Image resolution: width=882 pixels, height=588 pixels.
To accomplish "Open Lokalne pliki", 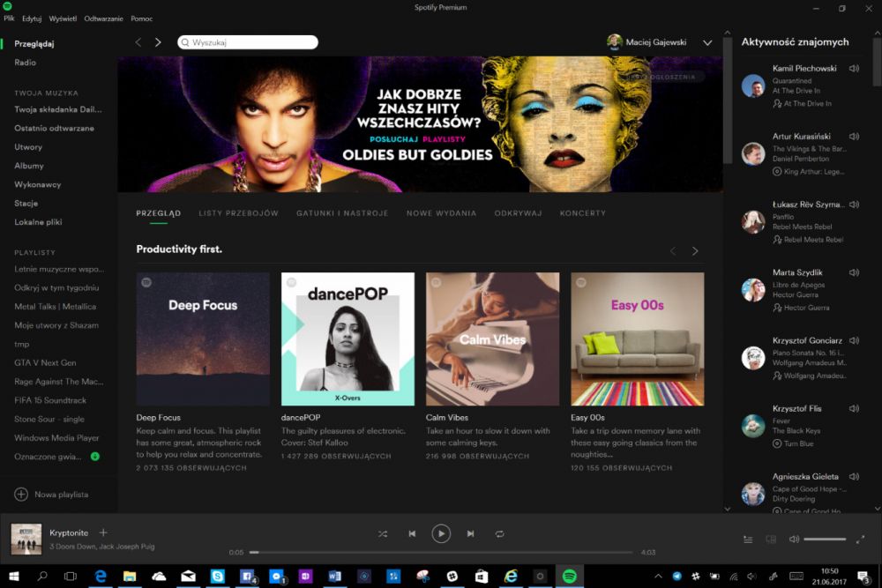I will tap(38, 222).
